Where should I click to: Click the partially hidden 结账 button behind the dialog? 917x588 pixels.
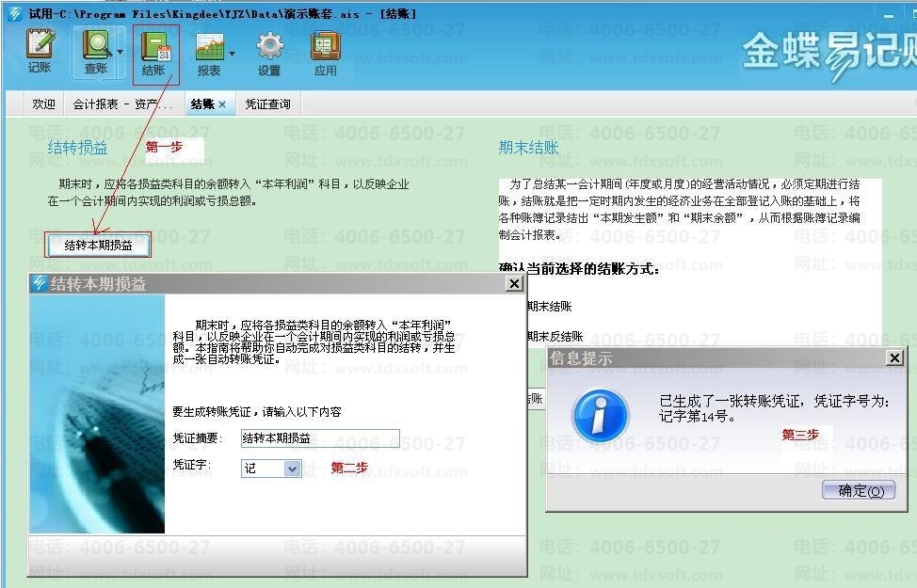tap(535, 399)
